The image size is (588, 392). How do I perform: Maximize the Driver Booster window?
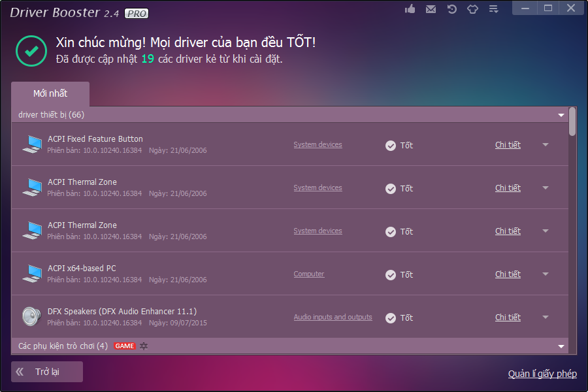click(548, 8)
